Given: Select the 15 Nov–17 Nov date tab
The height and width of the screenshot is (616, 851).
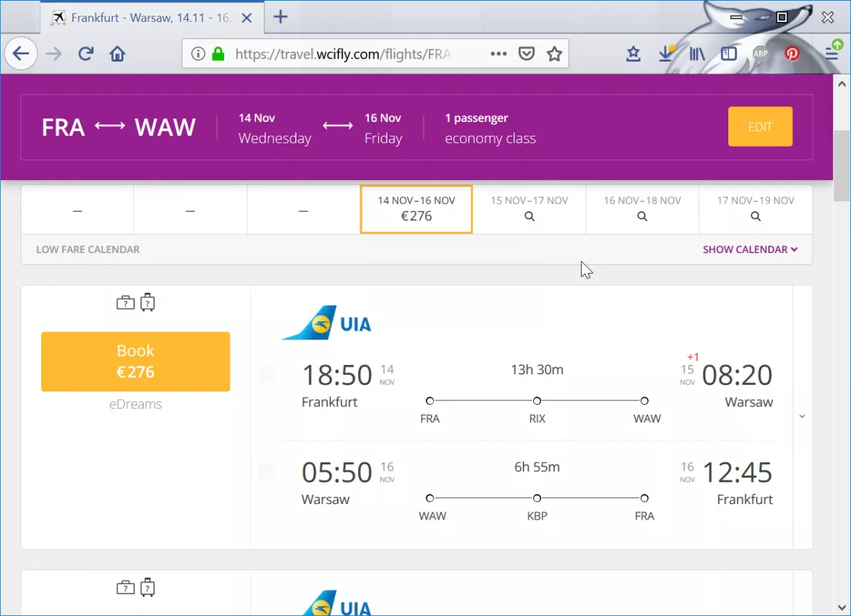Looking at the screenshot, I should click(529, 209).
